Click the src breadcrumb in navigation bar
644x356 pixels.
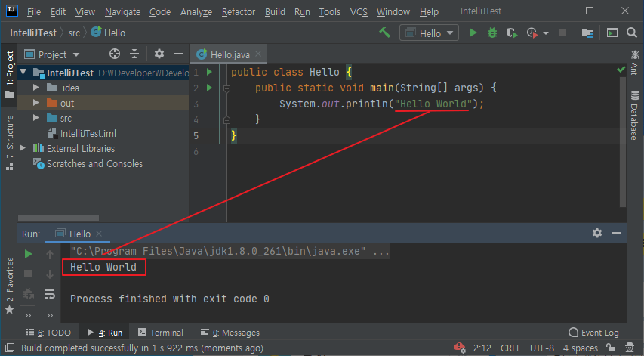74,33
